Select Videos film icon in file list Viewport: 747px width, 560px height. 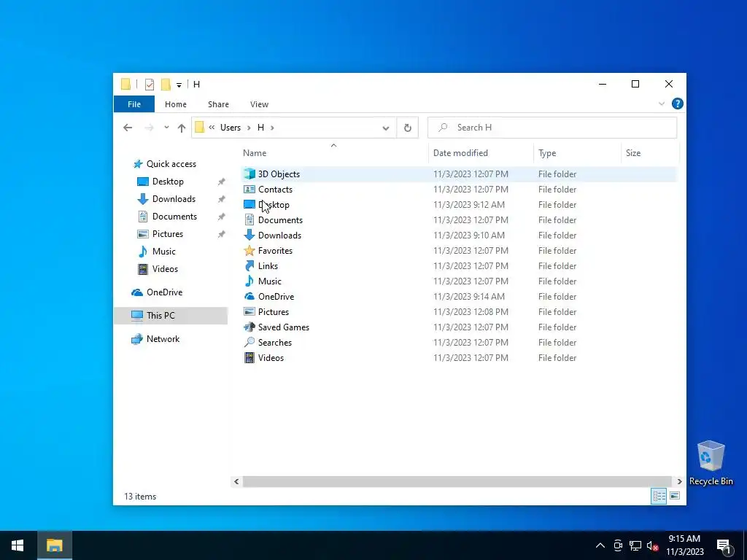coord(249,357)
